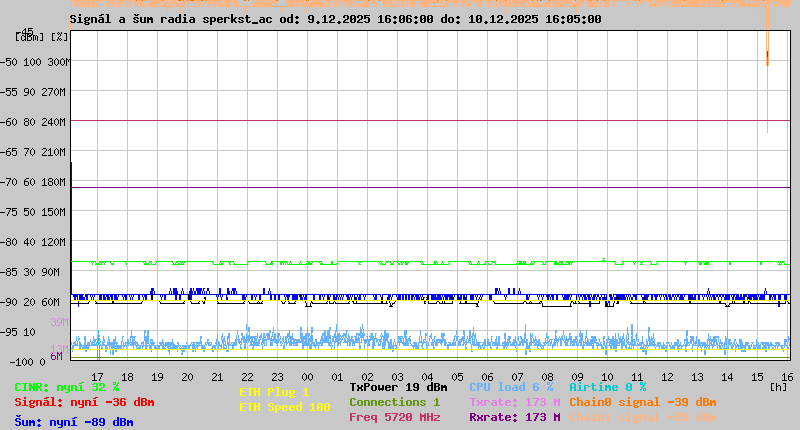Image resolution: width=800 pixels, height=430 pixels.
Task: Click the Rxrate 173 M label
Action: (514, 417)
